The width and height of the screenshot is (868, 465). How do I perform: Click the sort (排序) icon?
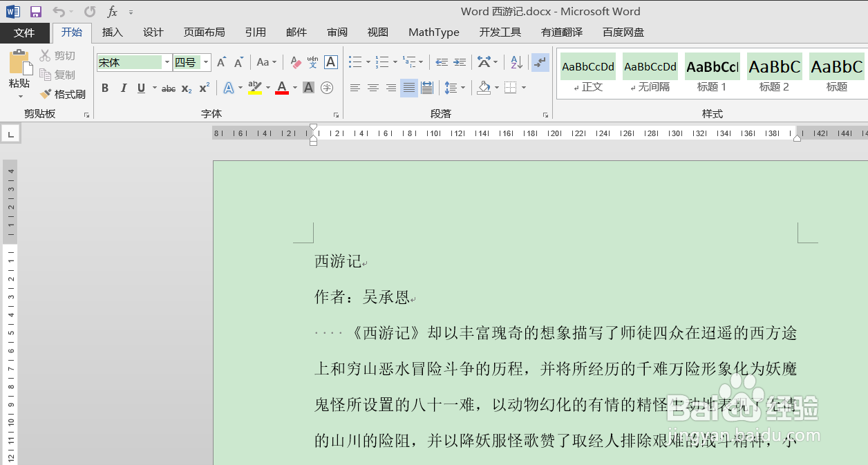click(x=515, y=62)
